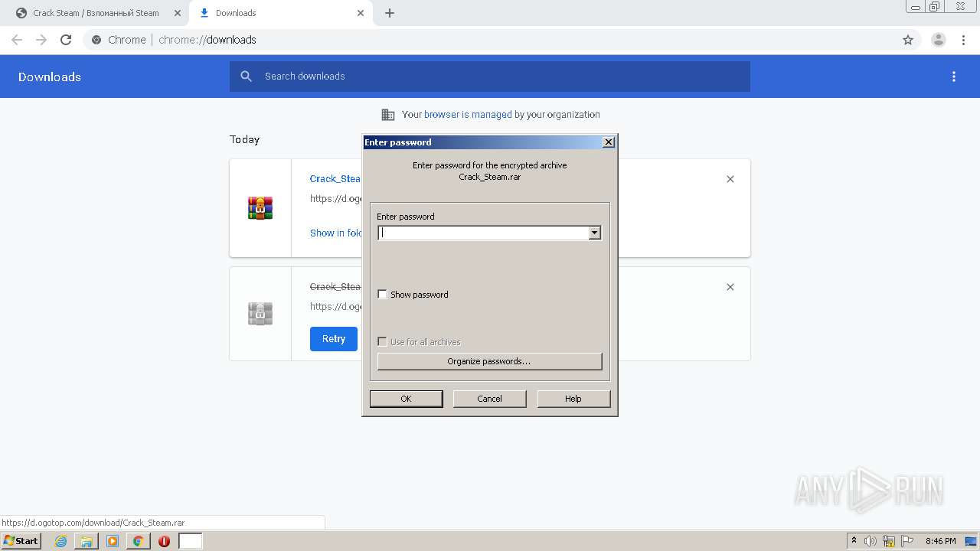Click the WinRAR archive icon of first download
This screenshot has height=551, width=980.
coord(260,207)
